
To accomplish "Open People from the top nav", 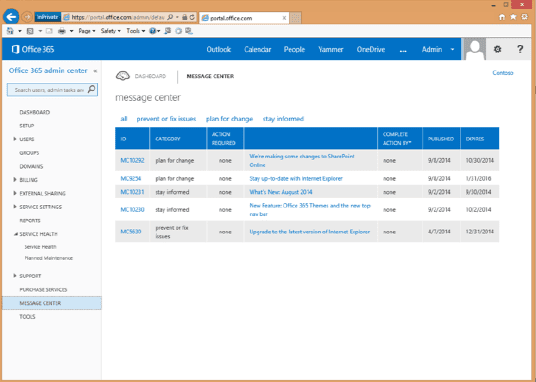I will (x=294, y=49).
